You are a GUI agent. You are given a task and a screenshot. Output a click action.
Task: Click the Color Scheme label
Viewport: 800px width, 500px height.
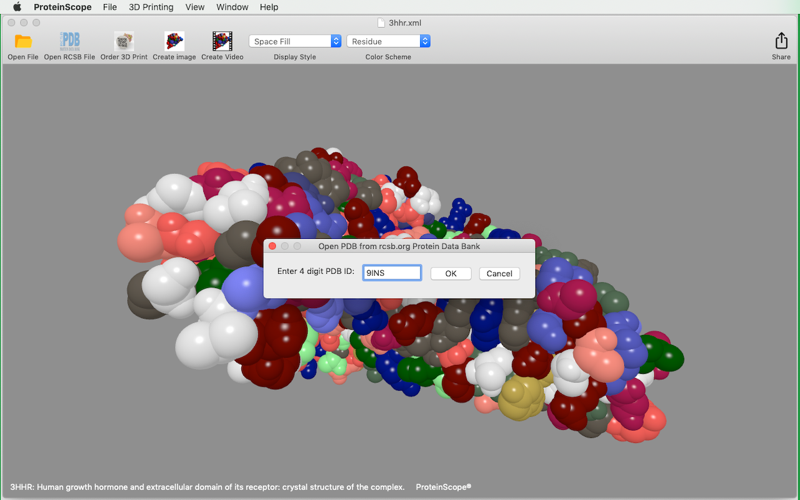coord(388,57)
